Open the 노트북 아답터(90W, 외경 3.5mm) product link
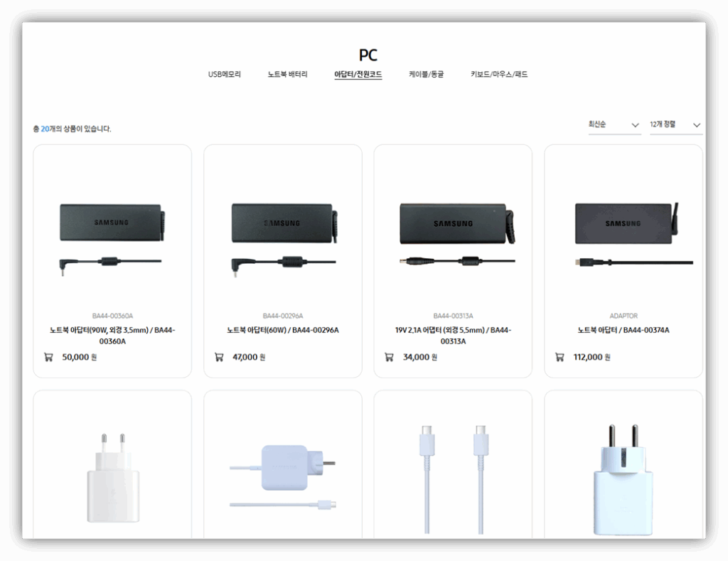The height and width of the screenshot is (561, 728). (x=112, y=335)
